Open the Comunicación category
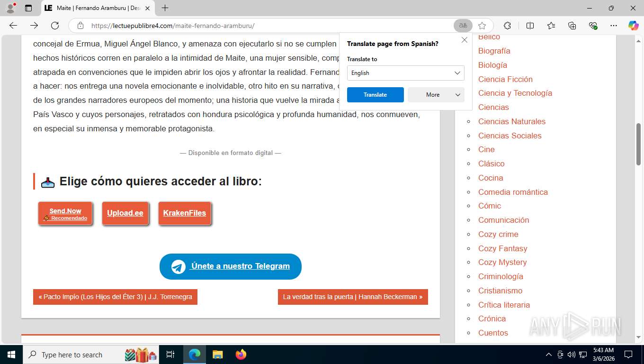Image resolution: width=644 pixels, height=364 pixels. pos(504,220)
